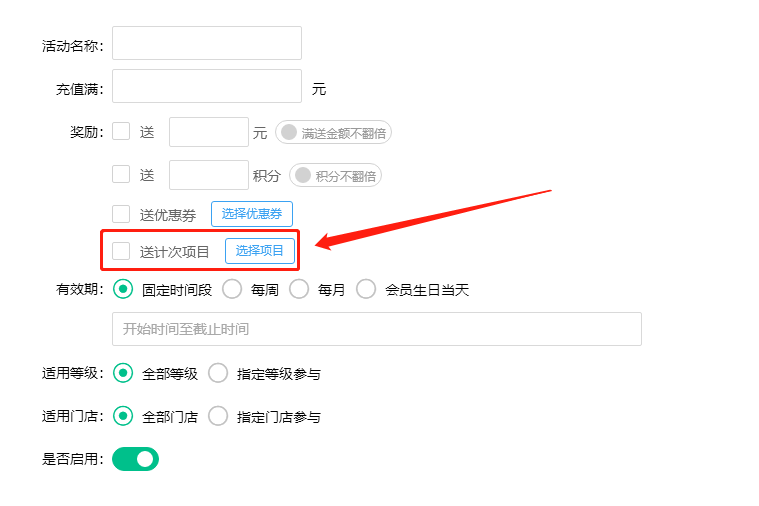Enable the 送优惠券 checkbox

coord(121,214)
